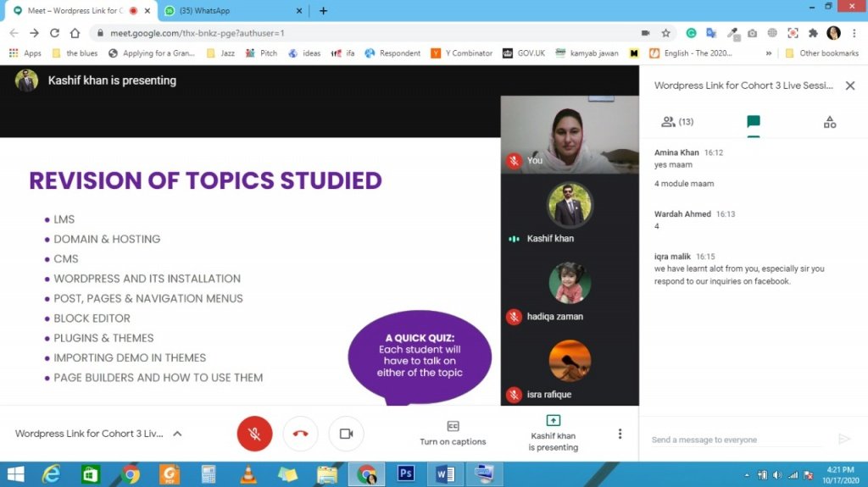Go back with the browser back arrow
Image resolution: width=868 pixels, height=487 pixels.
click(x=14, y=33)
